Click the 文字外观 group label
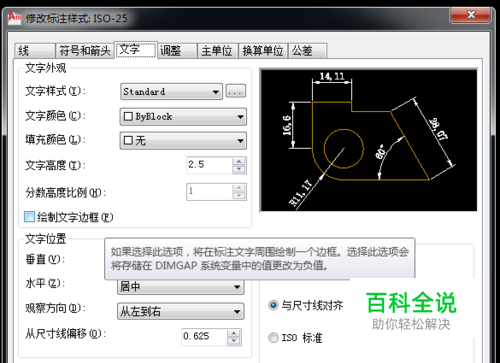Screen dimensions: 500x363 point(46,68)
